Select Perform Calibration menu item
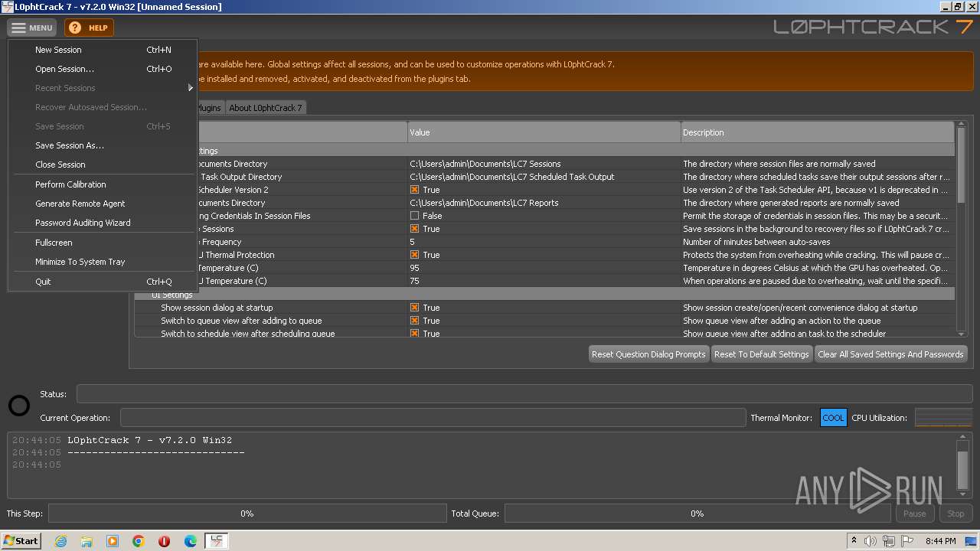Viewport: 980px width, 551px height. 103,184
